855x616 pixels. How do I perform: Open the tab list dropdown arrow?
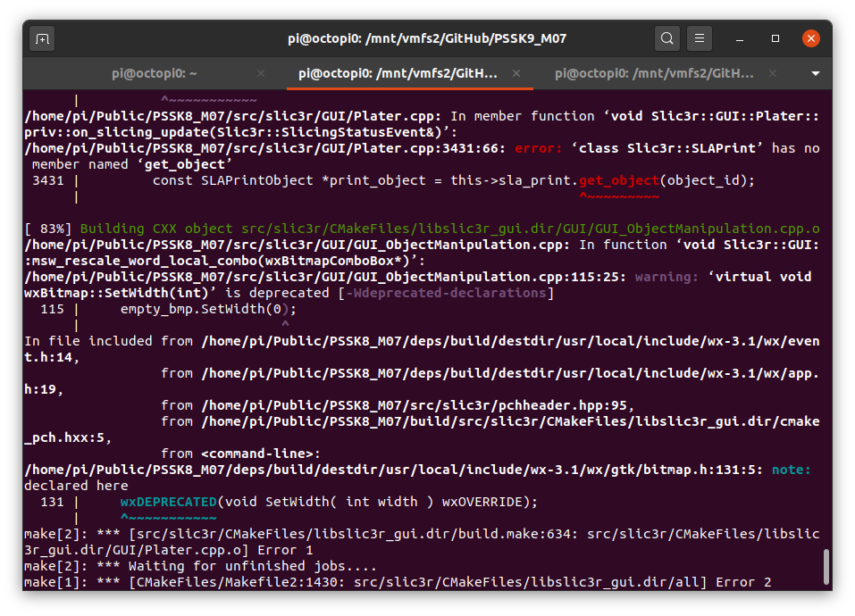click(x=816, y=73)
